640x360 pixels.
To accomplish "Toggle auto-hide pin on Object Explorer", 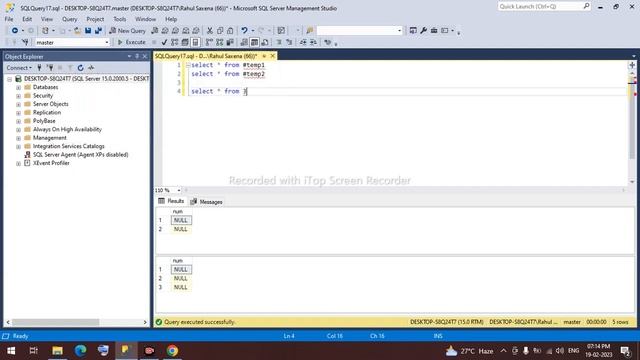I will click(x=137, y=56).
